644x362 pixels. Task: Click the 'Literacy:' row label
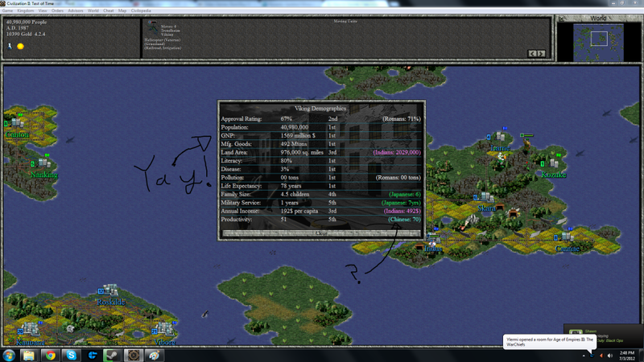[x=232, y=161]
